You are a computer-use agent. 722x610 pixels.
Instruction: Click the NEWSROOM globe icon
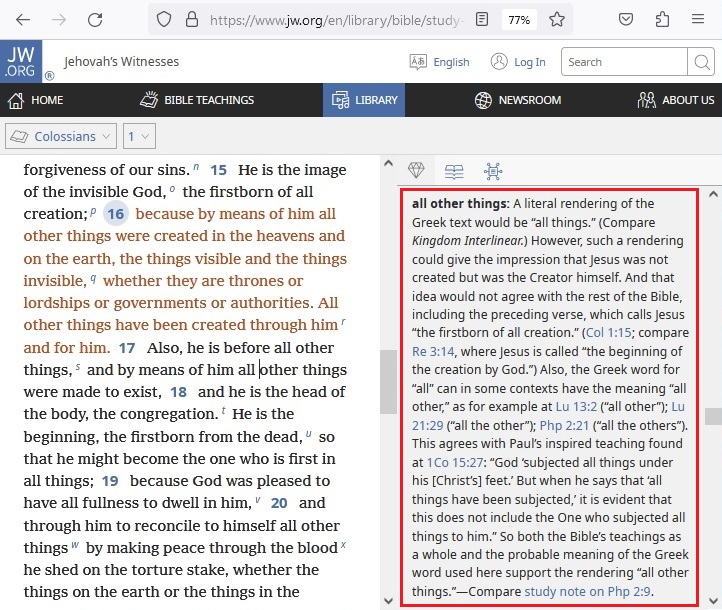click(x=483, y=100)
